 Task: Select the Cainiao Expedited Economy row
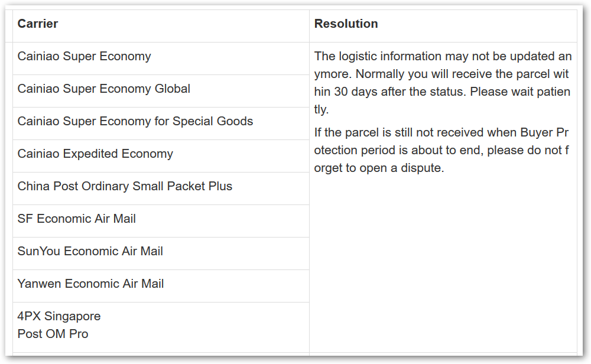[x=95, y=154]
